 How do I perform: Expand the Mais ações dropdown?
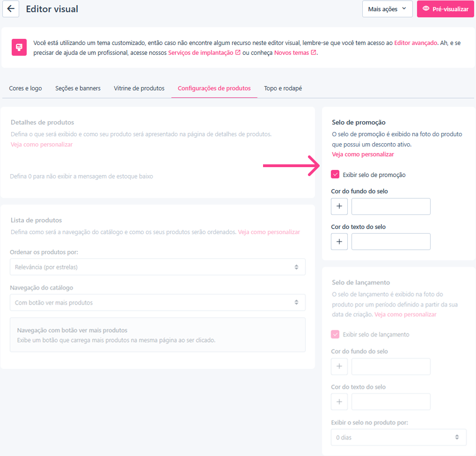(387, 9)
